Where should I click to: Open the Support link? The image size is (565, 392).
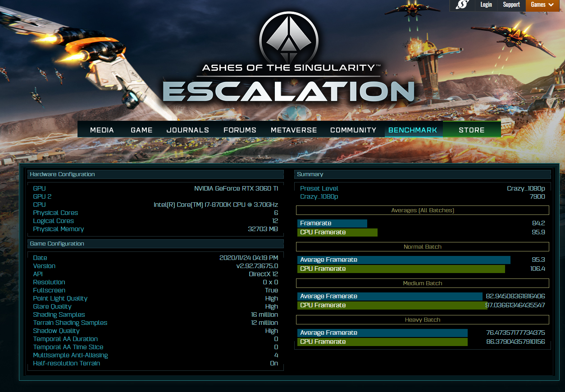[511, 5]
